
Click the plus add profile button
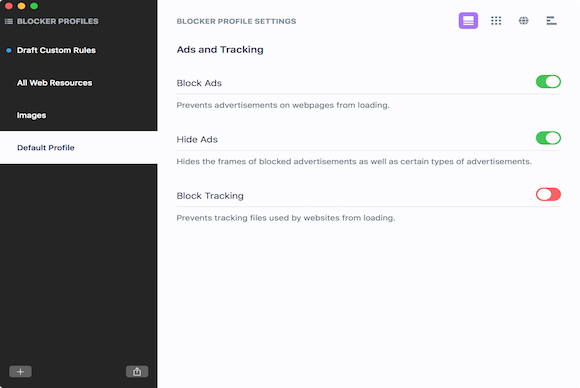pyautogui.click(x=20, y=372)
